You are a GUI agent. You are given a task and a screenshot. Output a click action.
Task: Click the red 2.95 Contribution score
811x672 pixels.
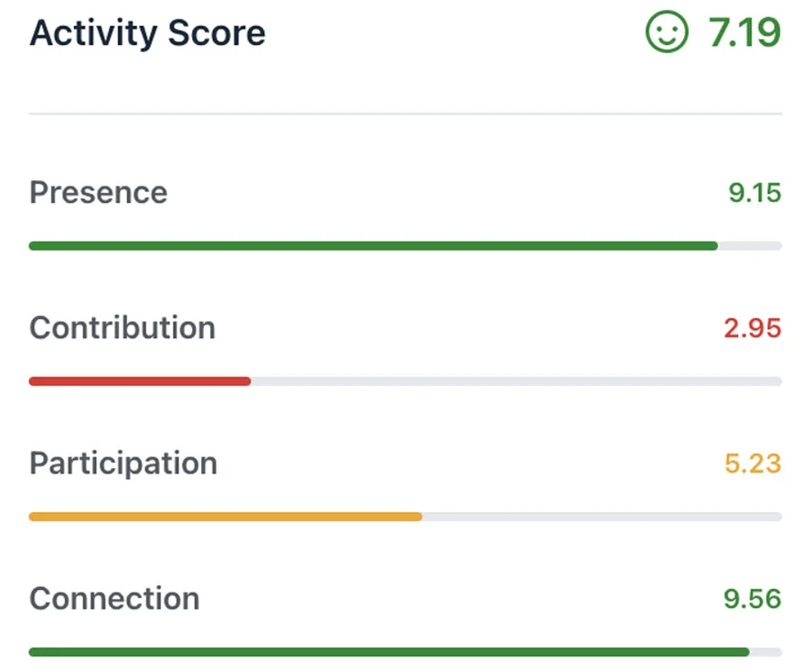[x=752, y=328]
